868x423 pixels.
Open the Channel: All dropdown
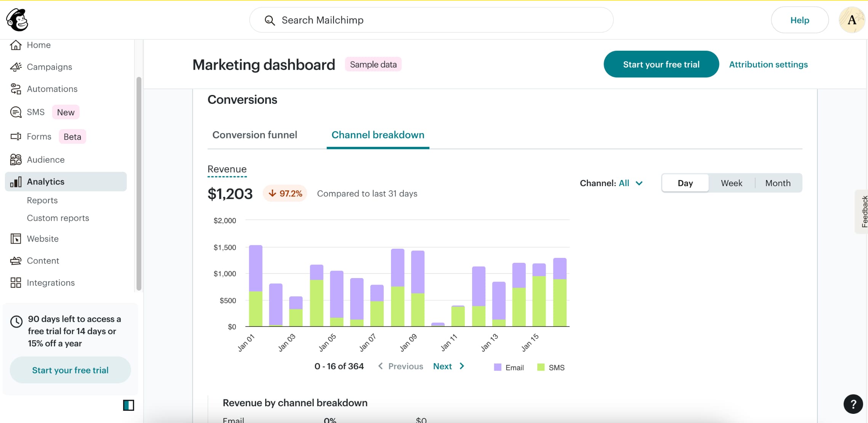coord(612,183)
